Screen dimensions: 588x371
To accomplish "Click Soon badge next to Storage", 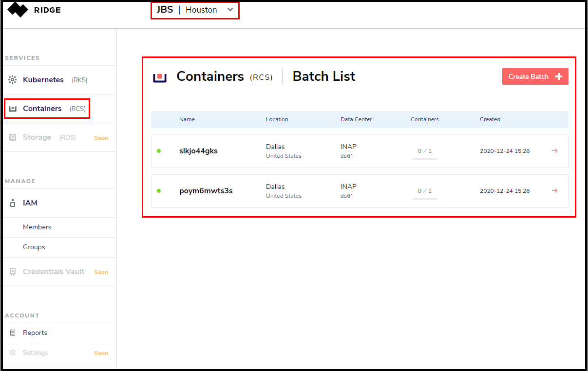I will point(101,138).
